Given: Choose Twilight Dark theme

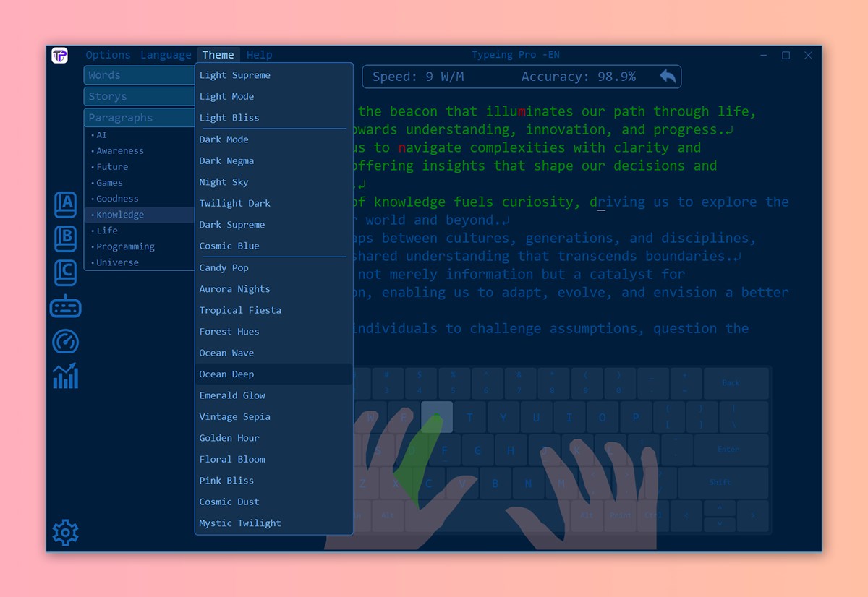Looking at the screenshot, I should tap(273, 203).
